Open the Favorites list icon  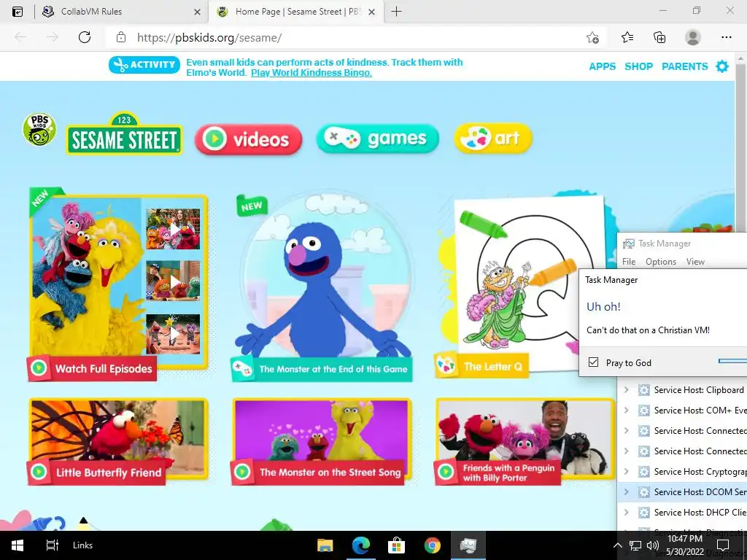[627, 37]
